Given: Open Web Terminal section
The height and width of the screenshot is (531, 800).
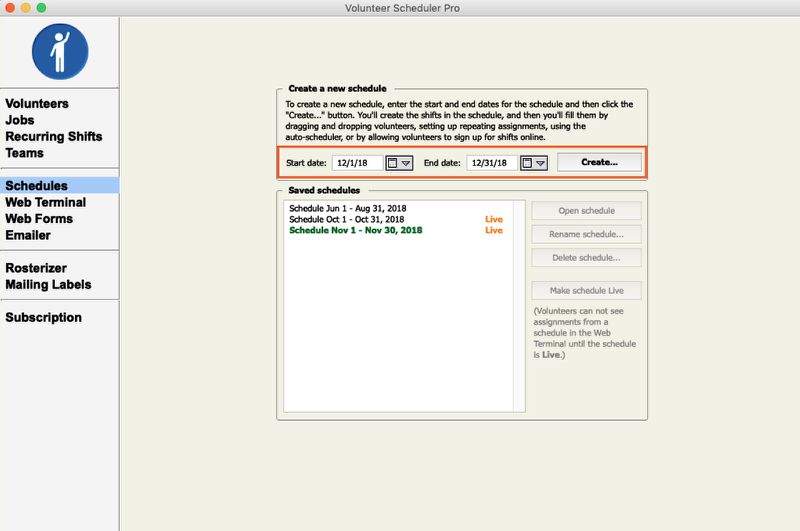Looking at the screenshot, I should tap(45, 202).
